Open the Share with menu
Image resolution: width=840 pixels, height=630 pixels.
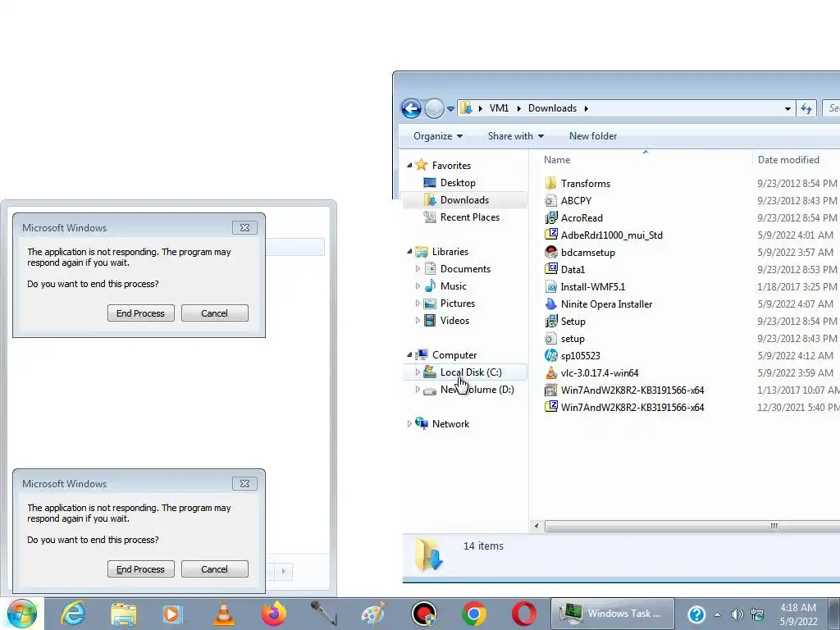tap(515, 136)
